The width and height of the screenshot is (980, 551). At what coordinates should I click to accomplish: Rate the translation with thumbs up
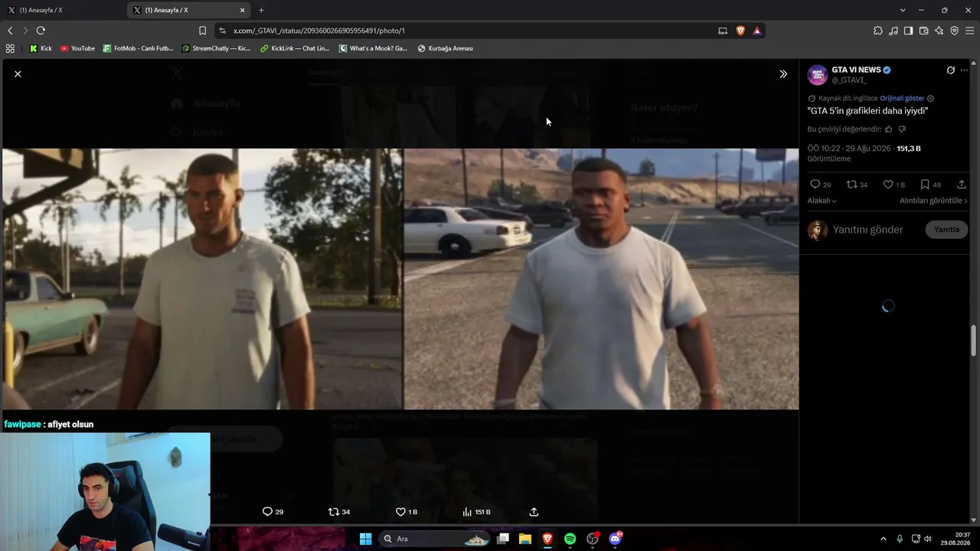pyautogui.click(x=888, y=129)
